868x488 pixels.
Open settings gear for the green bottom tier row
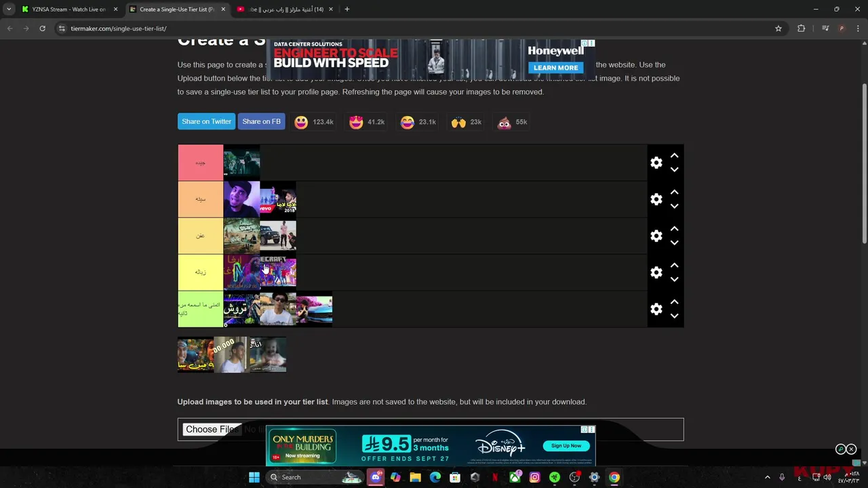[x=656, y=309]
